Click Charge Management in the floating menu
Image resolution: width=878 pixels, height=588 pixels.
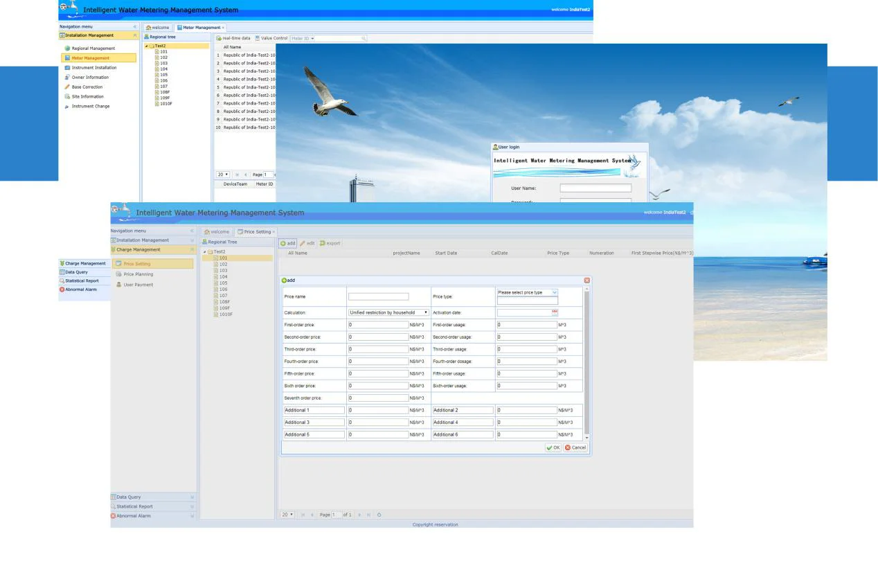point(84,263)
